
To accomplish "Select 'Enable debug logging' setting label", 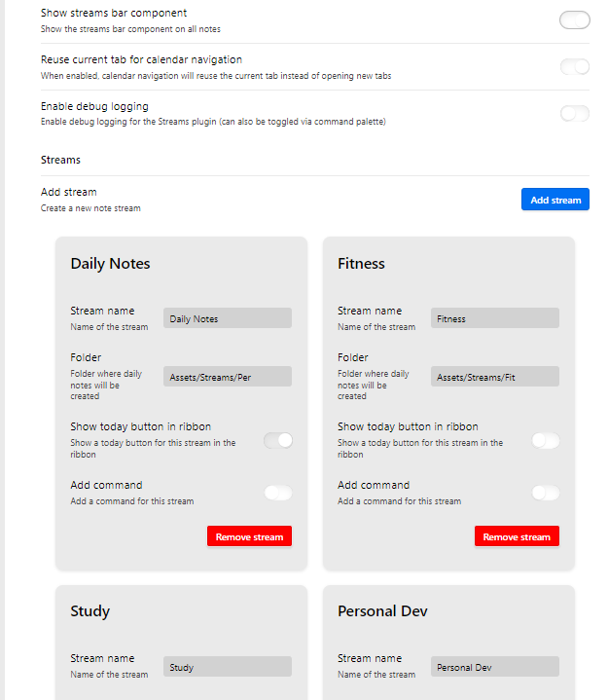I will click(x=94, y=106).
